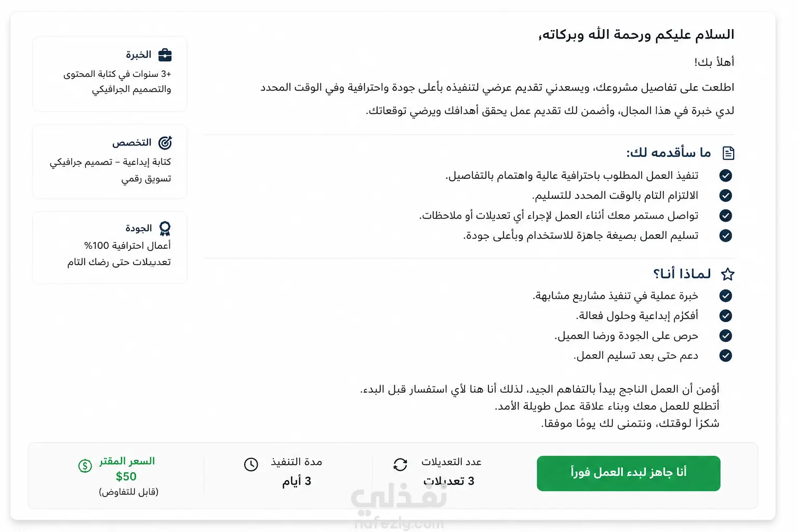Click the star icon next to لماذا أنا؟
This screenshot has width=798, height=532.
click(728, 274)
